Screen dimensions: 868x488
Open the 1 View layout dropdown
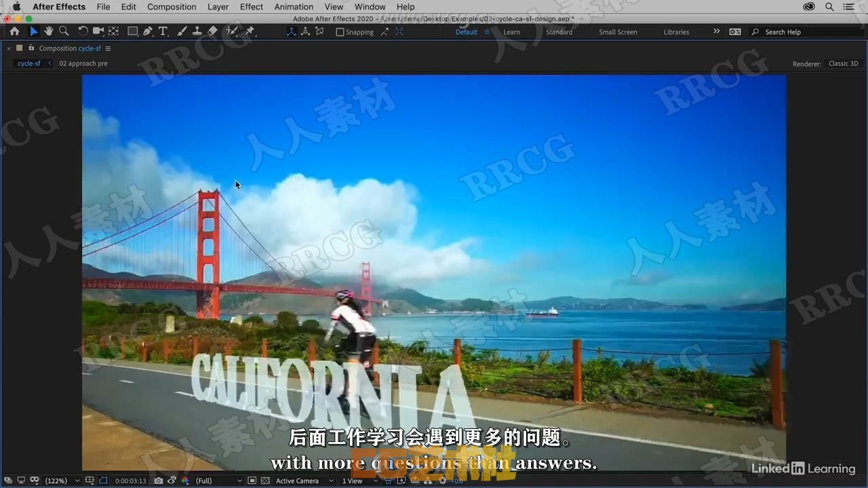[359, 481]
